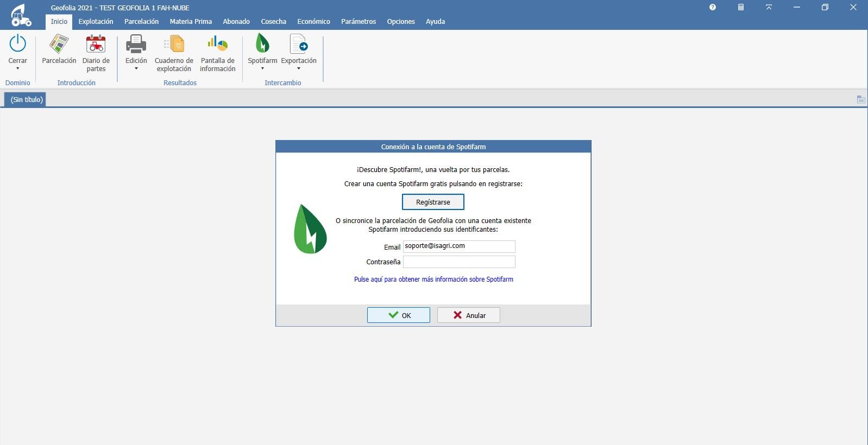Expand the Edición dropdown arrow
Viewport: 868px width, 445px height.
(136, 68)
